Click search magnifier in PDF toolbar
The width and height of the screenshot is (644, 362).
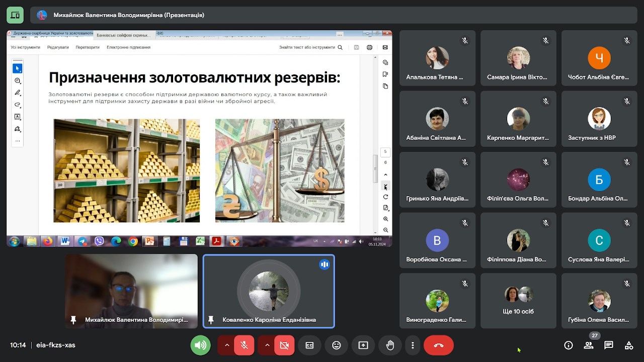pos(340,47)
